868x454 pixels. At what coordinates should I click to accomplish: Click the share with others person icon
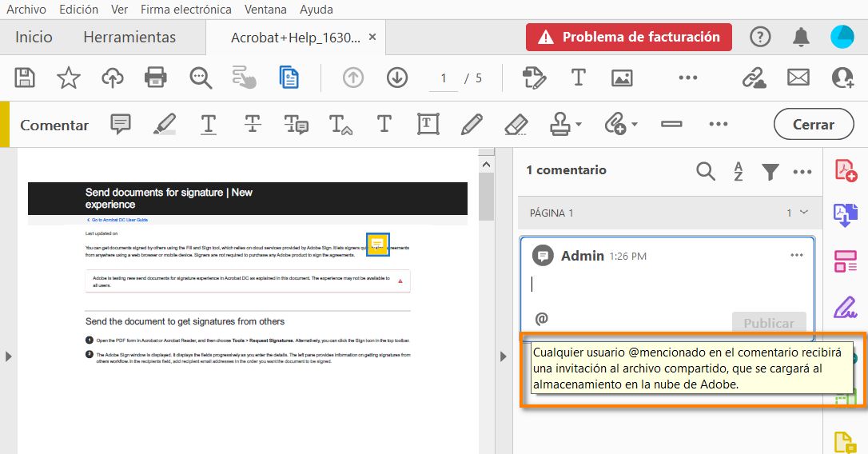coord(842,78)
